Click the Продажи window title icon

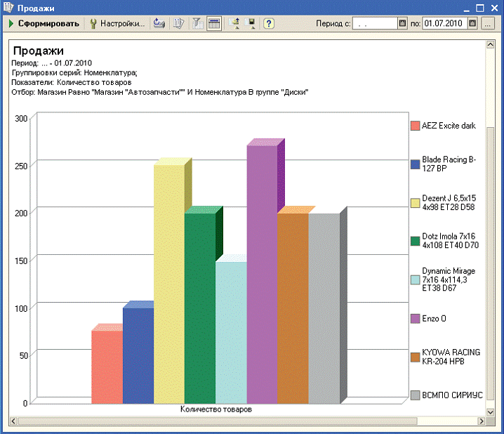8,8
